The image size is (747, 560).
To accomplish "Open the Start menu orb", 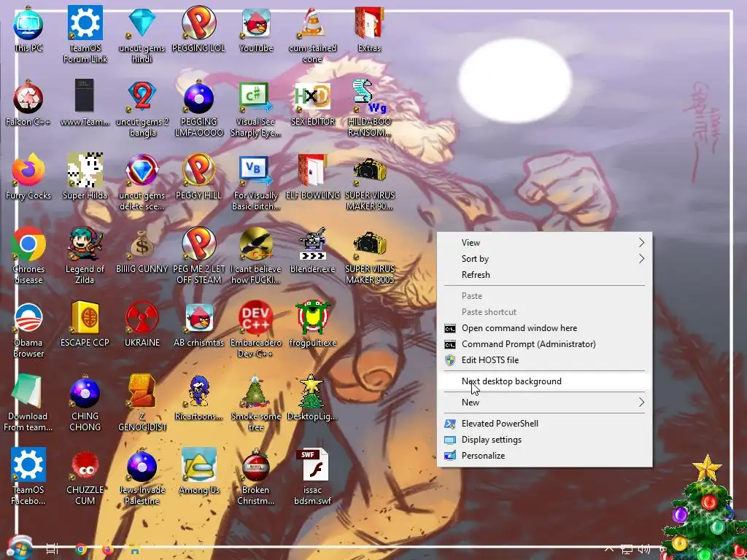I will click(20, 548).
